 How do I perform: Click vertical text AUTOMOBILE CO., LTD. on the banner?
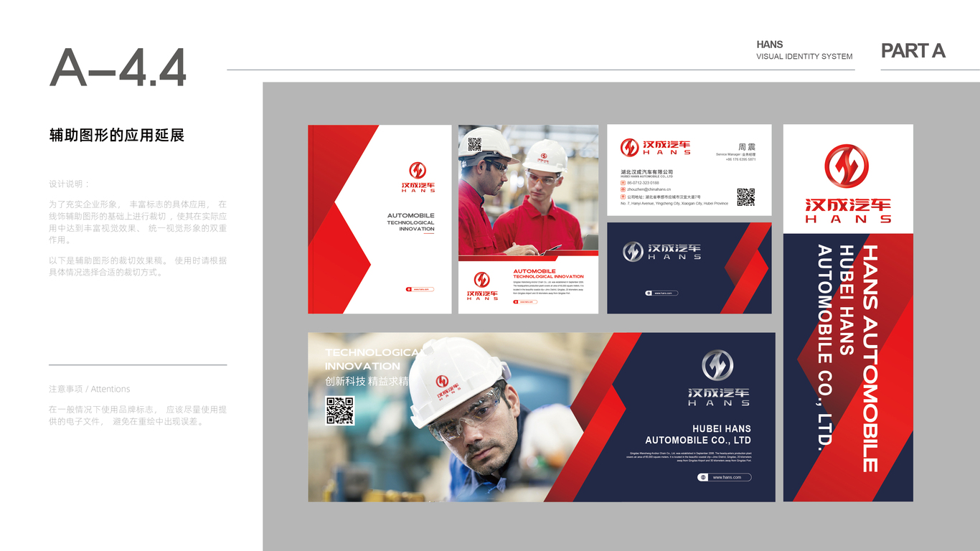tap(825, 348)
